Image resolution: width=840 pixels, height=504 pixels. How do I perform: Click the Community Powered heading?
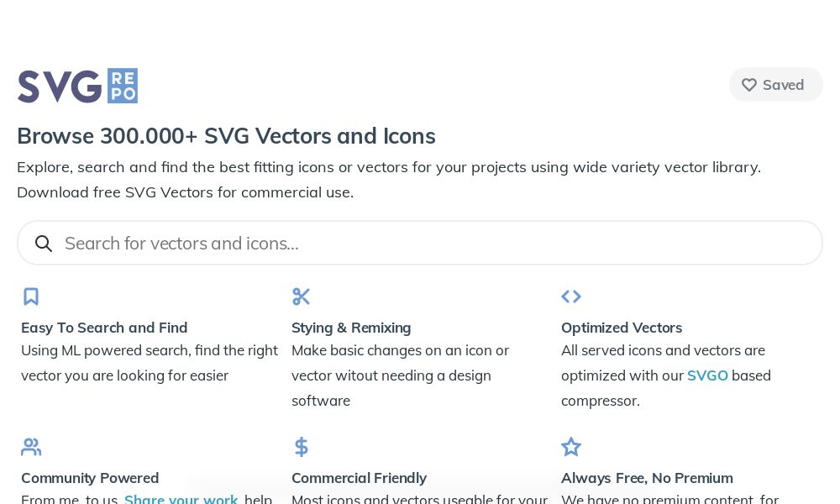coord(90,477)
